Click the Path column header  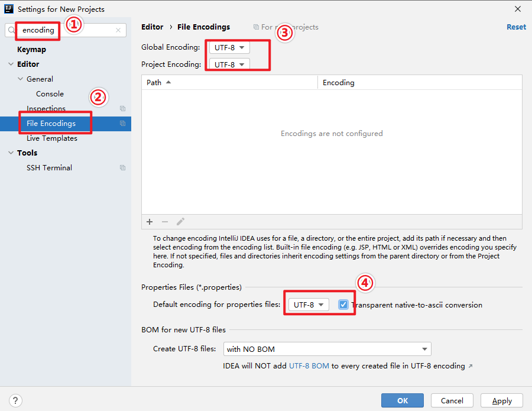[230, 82]
